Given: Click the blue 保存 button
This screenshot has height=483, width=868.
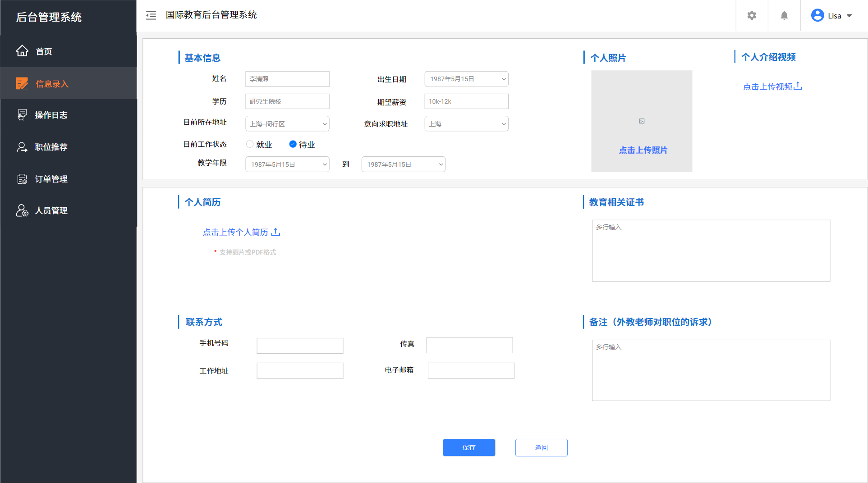Looking at the screenshot, I should point(469,447).
